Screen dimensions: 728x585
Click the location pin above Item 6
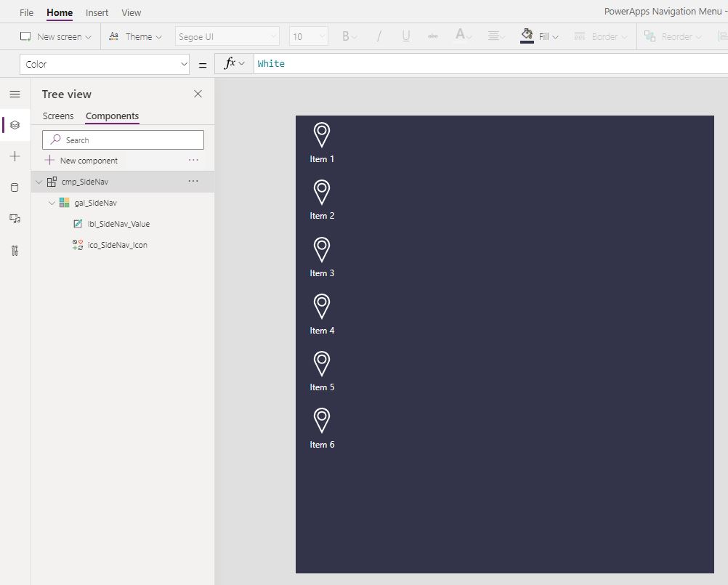point(322,421)
